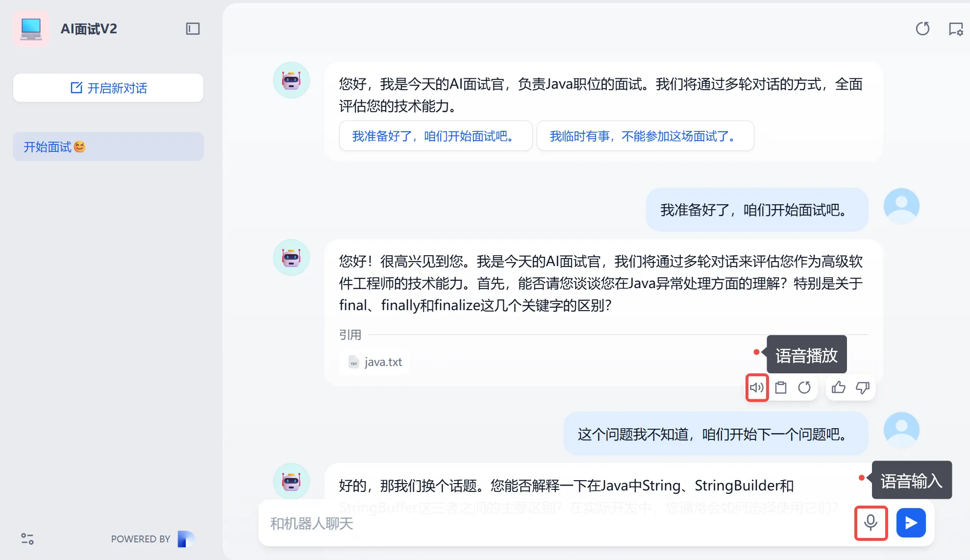Give thumbs up to the response
This screenshot has height=560, width=970.
839,388
